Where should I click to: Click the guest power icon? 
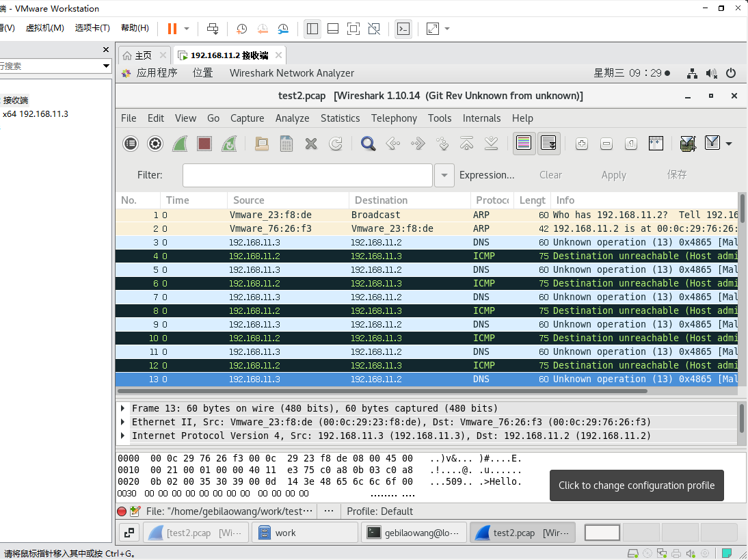pos(731,73)
